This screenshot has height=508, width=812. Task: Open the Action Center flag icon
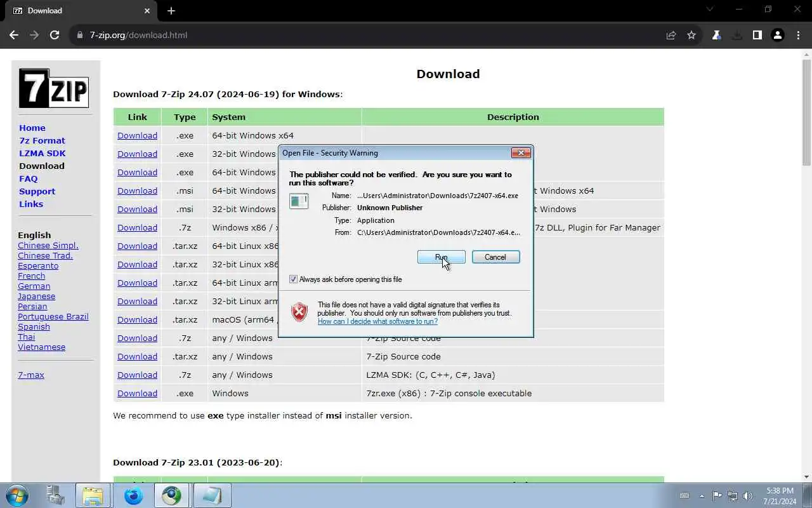(717, 496)
